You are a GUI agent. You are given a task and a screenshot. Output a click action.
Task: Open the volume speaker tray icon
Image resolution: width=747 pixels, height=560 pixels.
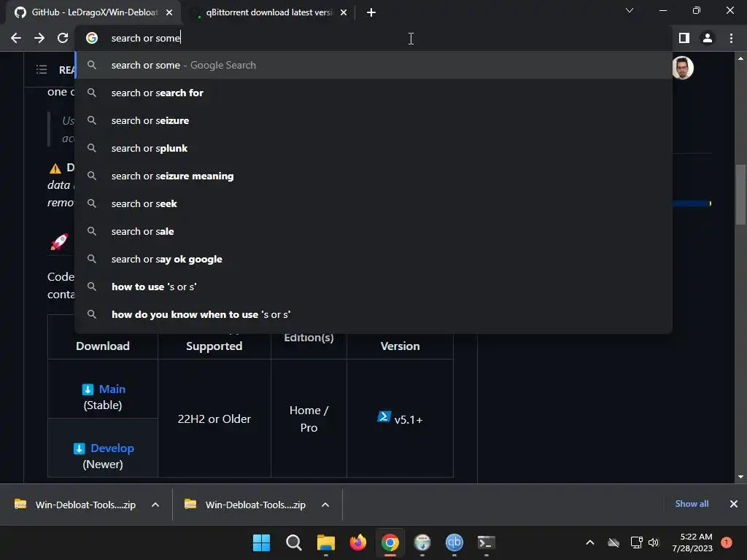654,542
